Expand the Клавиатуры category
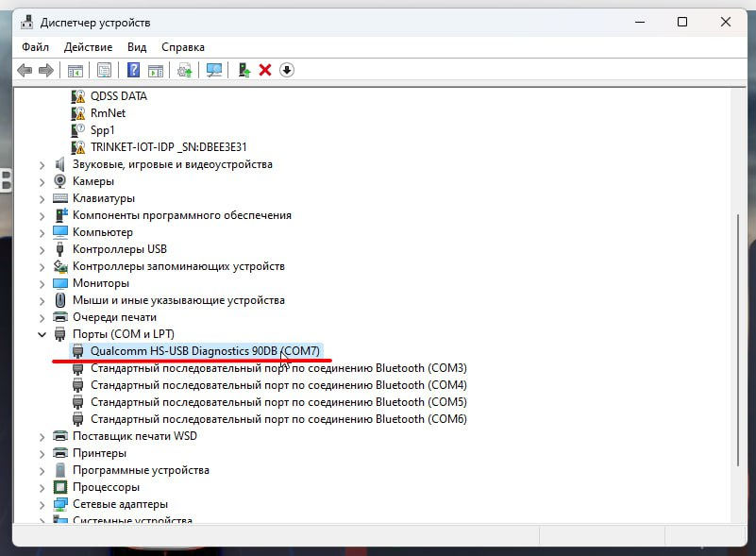Screen dimensions: 756x556 [42, 199]
